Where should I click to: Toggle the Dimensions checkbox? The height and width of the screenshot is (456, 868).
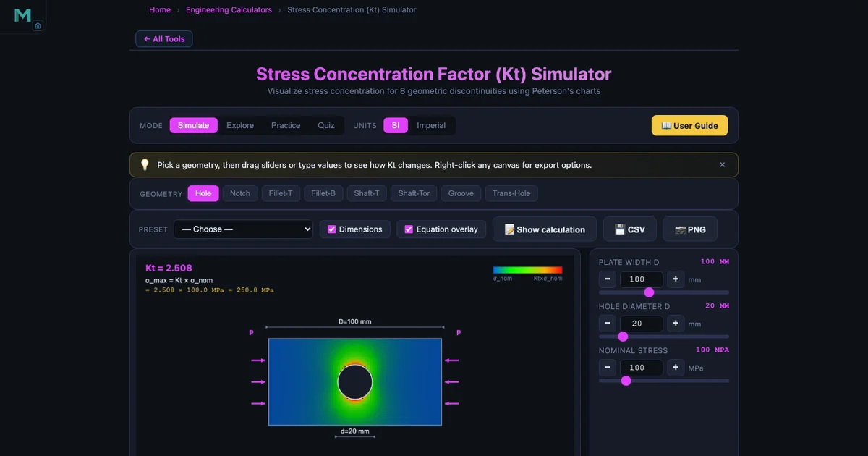pos(332,229)
